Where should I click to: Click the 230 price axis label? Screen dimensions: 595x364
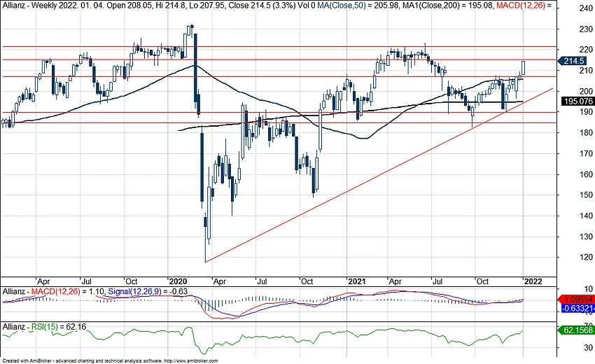click(x=585, y=29)
